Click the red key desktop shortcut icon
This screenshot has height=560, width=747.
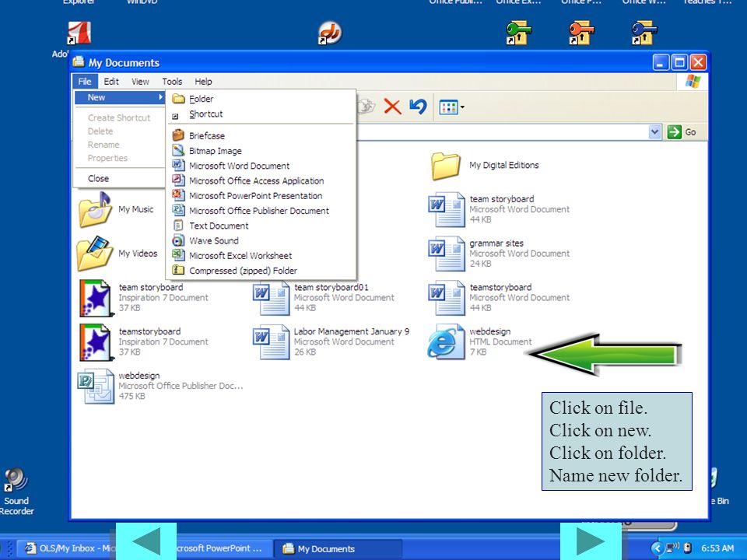coord(581,33)
